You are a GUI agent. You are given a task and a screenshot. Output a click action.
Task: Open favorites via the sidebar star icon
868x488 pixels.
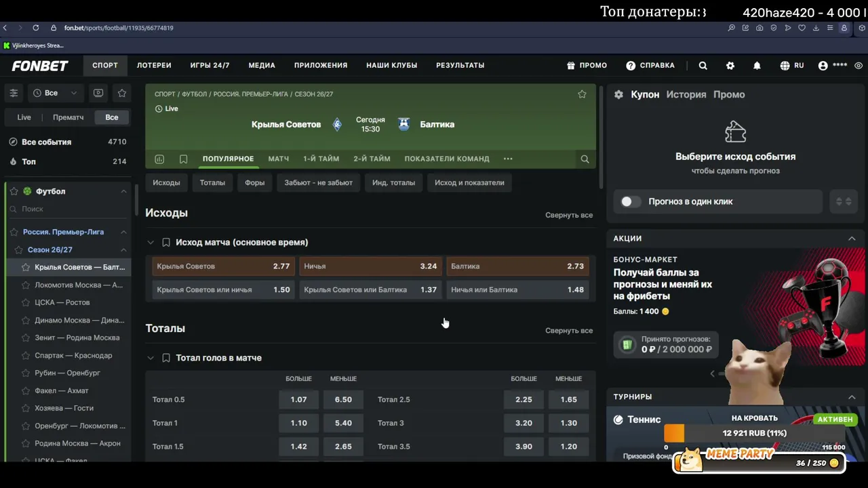[x=122, y=93]
